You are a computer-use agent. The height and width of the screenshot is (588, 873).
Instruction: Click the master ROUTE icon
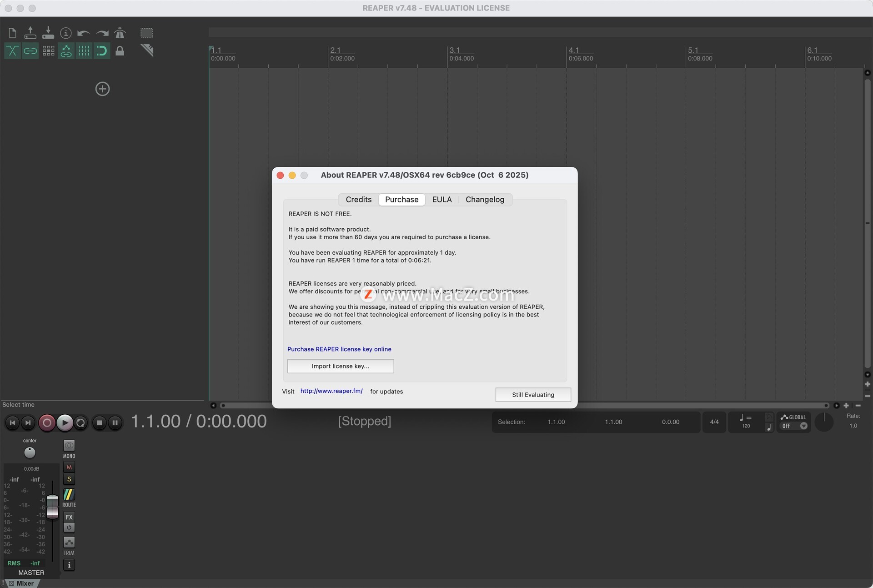[x=69, y=494]
